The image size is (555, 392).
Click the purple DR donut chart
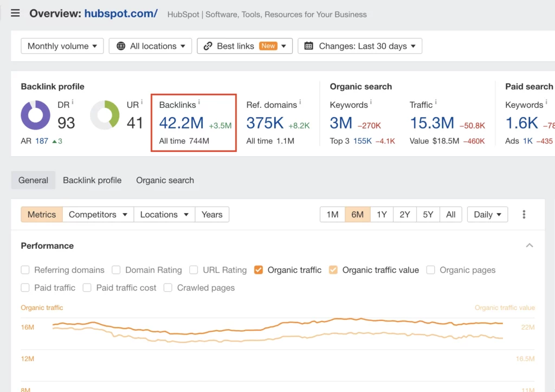[x=35, y=115]
